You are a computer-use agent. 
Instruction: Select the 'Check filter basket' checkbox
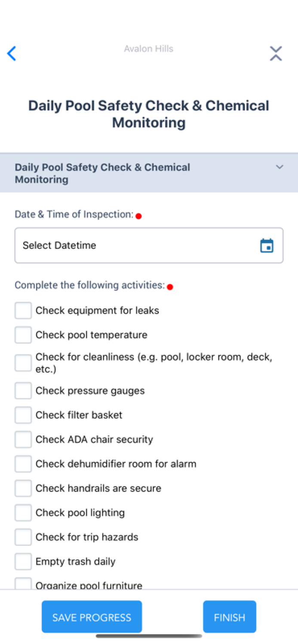click(x=23, y=415)
